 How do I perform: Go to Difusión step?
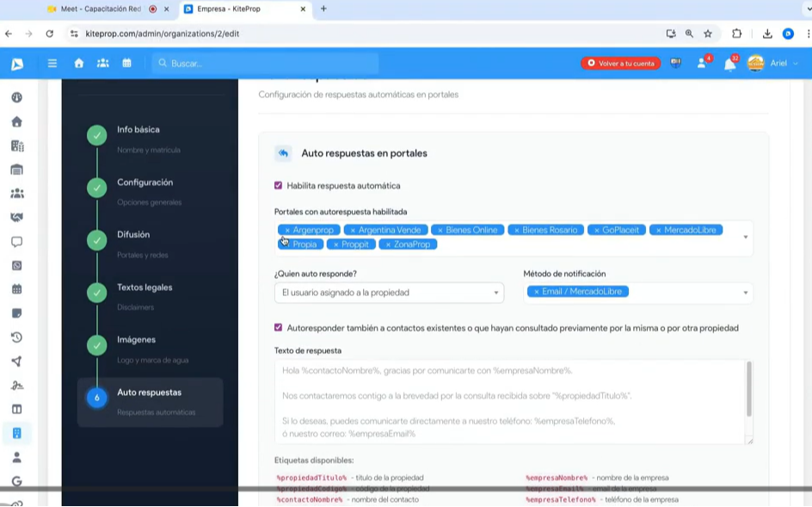pos(133,234)
